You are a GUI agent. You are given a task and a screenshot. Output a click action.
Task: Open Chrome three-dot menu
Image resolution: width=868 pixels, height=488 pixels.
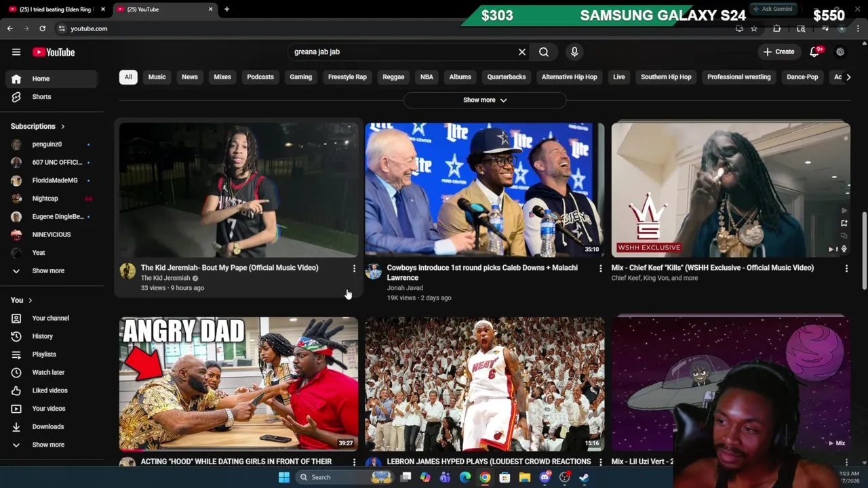859,28
